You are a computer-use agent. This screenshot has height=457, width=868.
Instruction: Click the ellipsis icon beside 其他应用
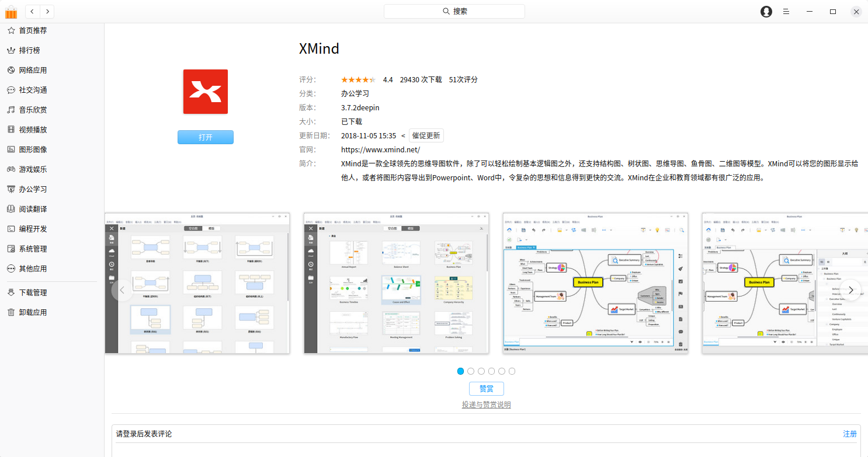pyautogui.click(x=11, y=268)
